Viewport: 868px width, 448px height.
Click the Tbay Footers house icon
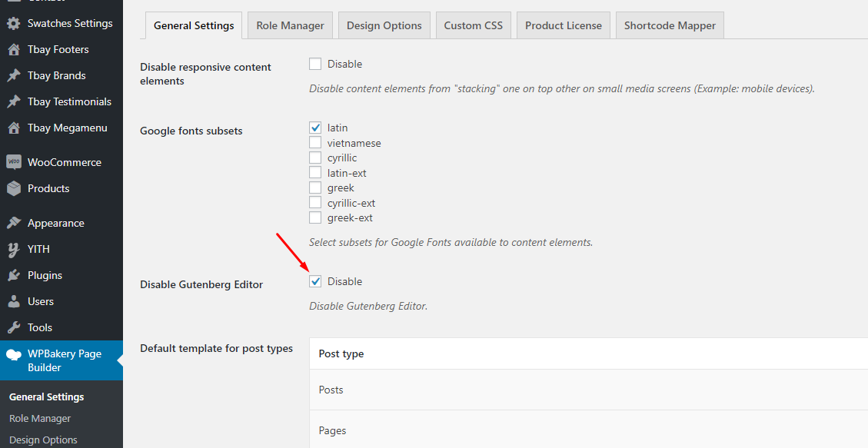pyautogui.click(x=14, y=49)
